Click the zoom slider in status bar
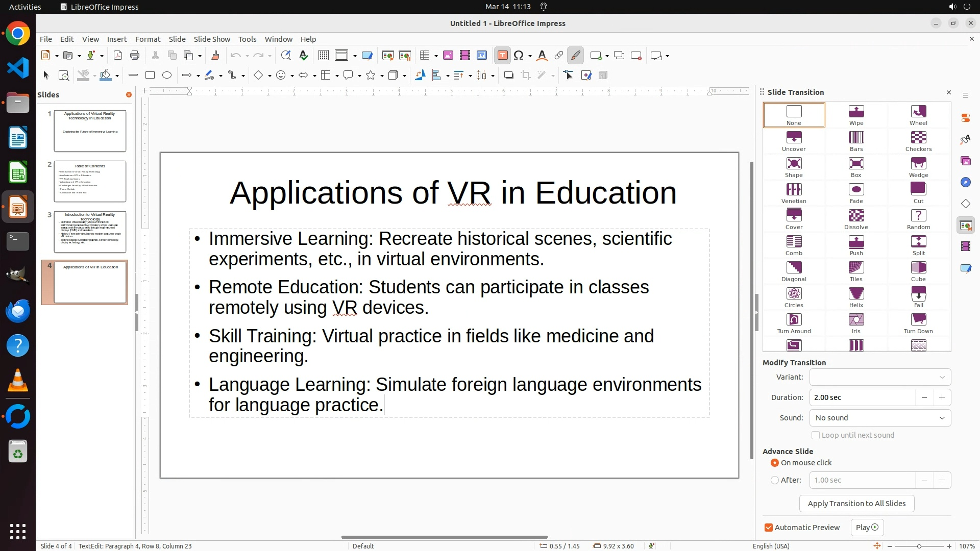This screenshot has height=551, width=980. (919, 546)
